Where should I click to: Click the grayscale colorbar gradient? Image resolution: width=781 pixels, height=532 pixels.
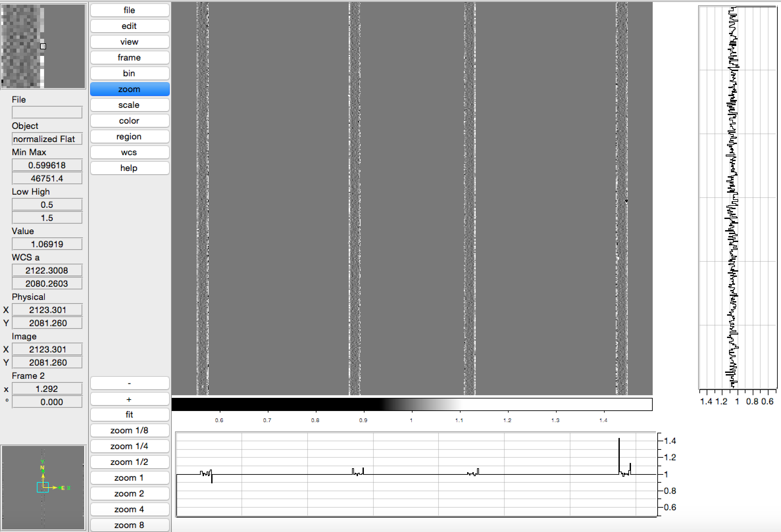tap(412, 404)
